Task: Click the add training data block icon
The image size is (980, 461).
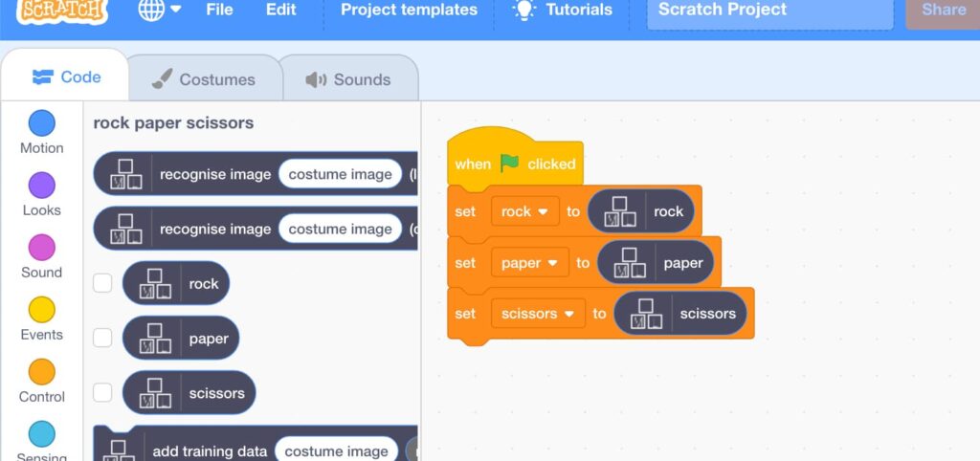Action: pyautogui.click(x=119, y=450)
